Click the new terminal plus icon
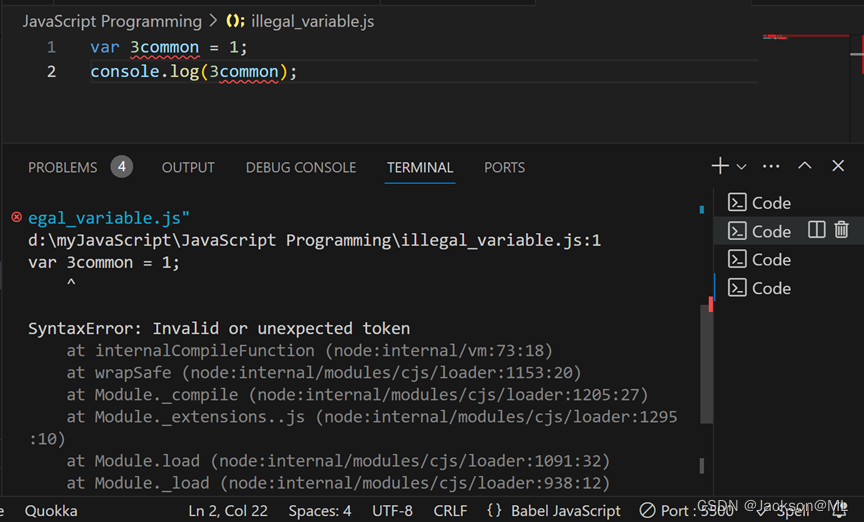 click(720, 166)
